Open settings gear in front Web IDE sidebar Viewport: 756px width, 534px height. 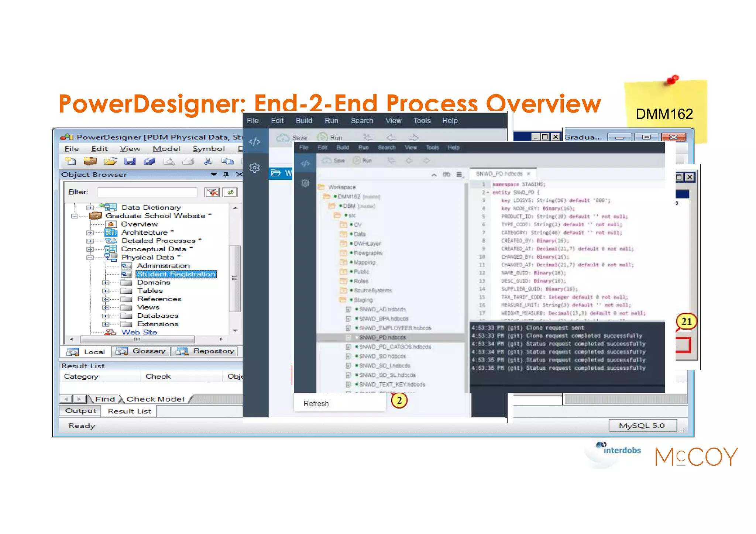pos(305,183)
